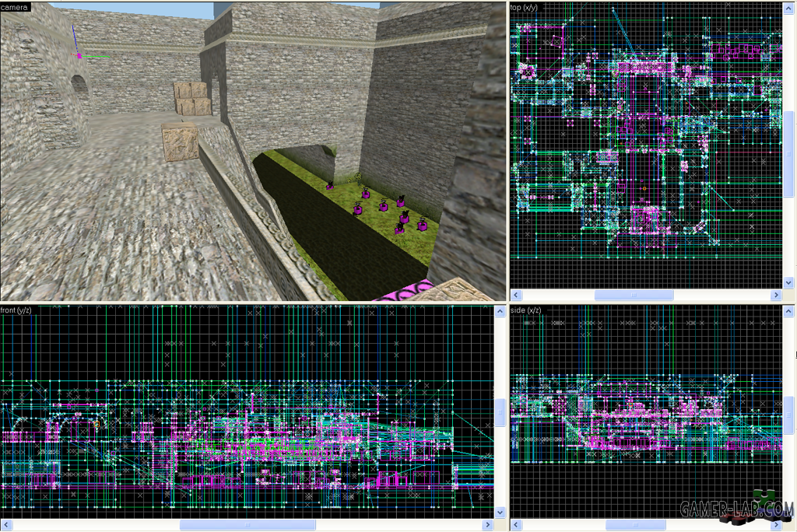Image resolution: width=797 pixels, height=532 pixels.
Task: Click the 'camera' viewport label
Action: [x=14, y=7]
